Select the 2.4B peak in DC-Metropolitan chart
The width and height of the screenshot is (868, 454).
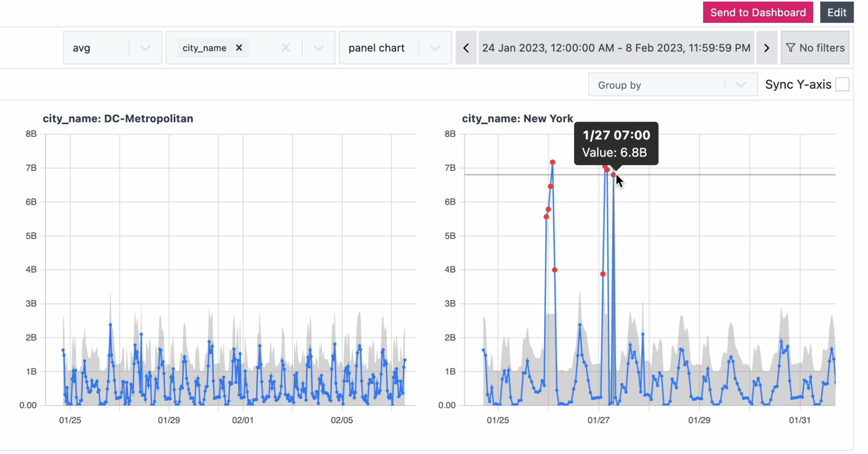click(x=110, y=325)
